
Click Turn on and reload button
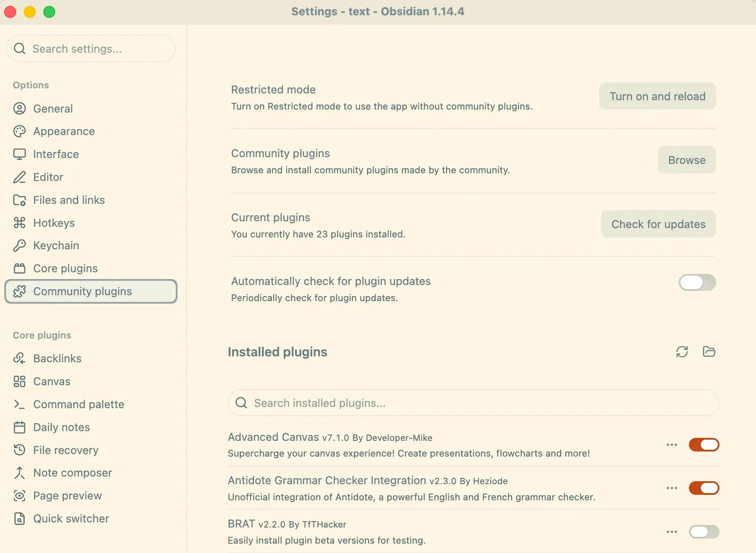(657, 96)
